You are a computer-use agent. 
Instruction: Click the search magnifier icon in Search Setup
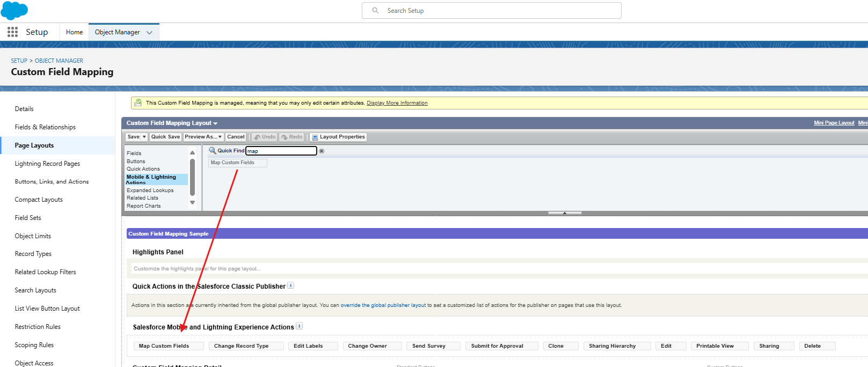click(375, 10)
